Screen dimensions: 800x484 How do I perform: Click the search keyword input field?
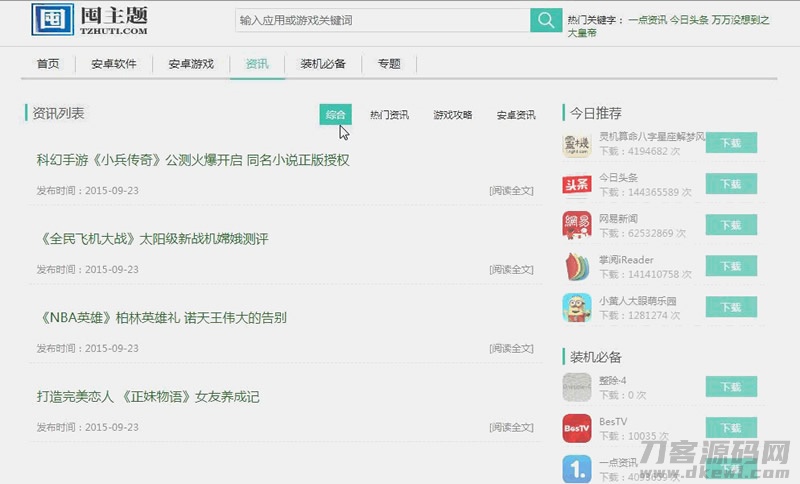(382, 20)
